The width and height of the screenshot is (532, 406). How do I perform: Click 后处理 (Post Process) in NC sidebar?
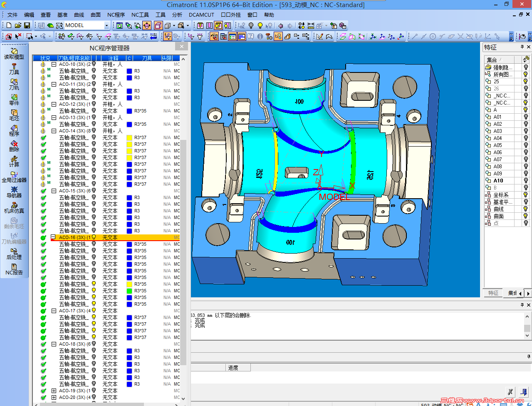point(14,254)
